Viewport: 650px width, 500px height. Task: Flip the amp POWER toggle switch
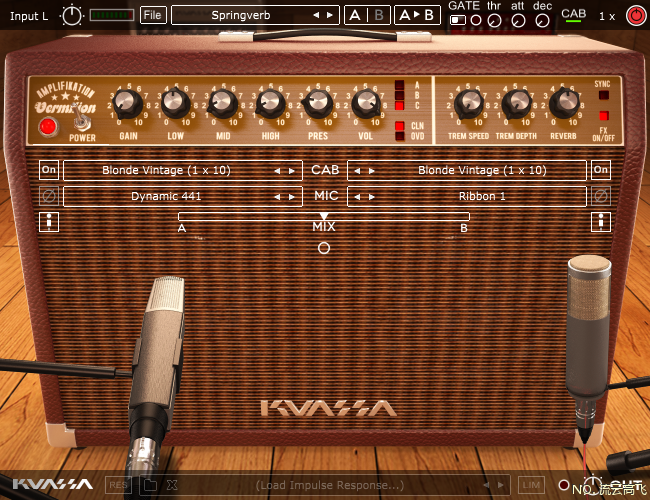[82, 119]
